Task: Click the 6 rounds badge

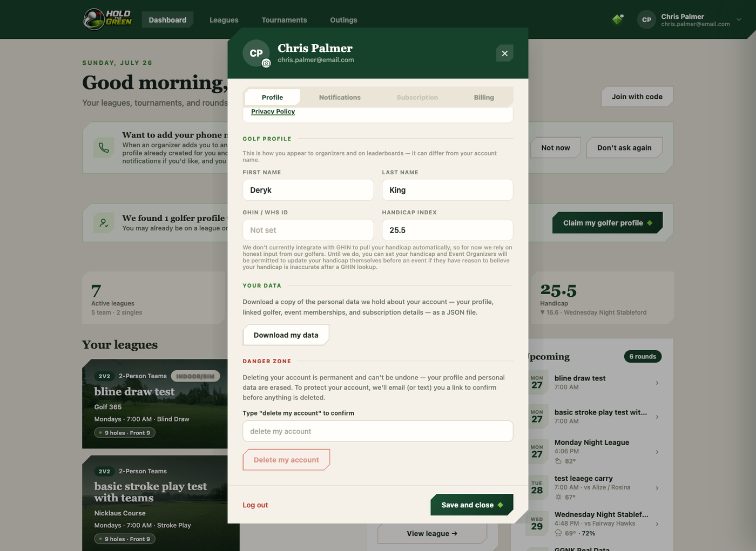Action: (x=643, y=356)
